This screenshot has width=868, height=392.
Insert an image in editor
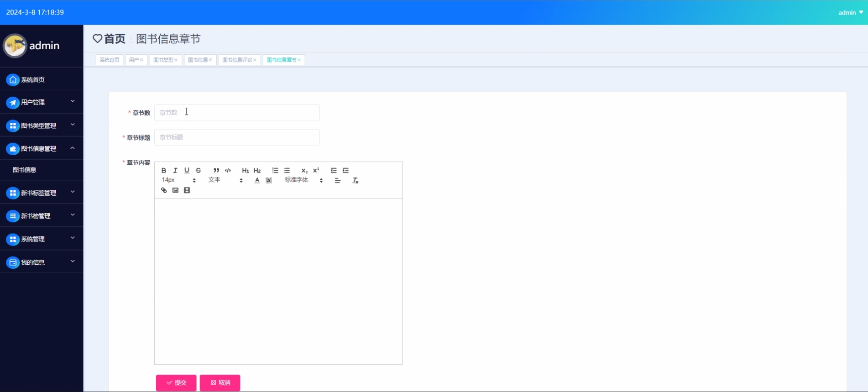[x=175, y=190]
